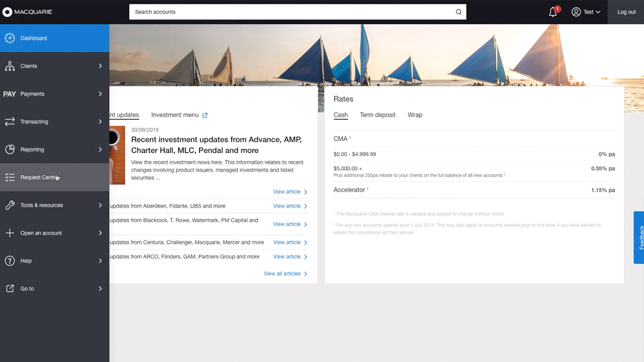Click the Clients people icon
This screenshot has height=362, width=644.
click(x=10, y=66)
